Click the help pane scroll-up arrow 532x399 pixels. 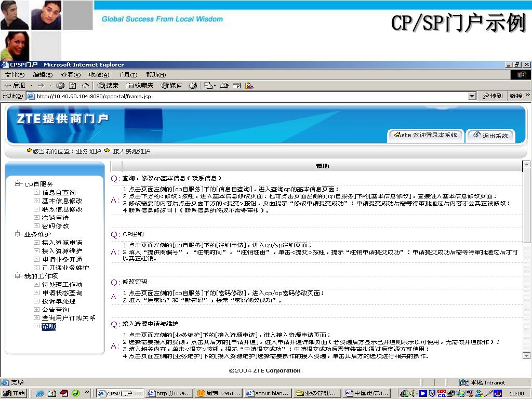coord(526,164)
